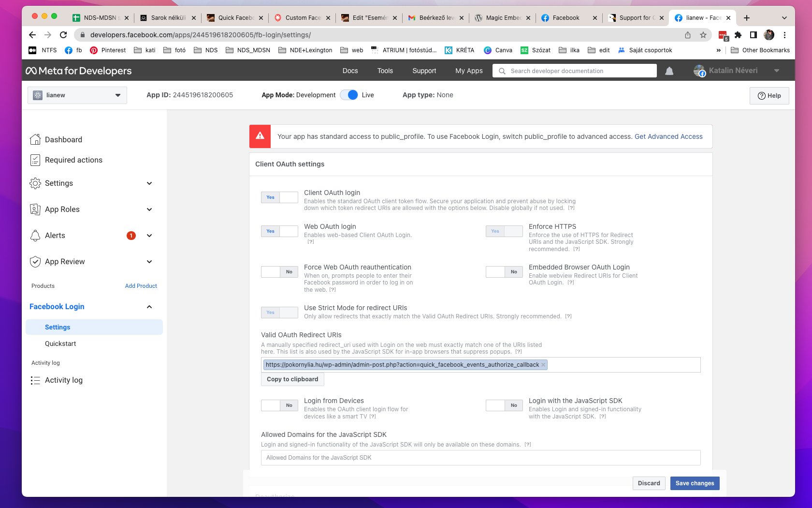Open the Canva bookmark
Viewport: 812px width, 508px height.
(498, 50)
